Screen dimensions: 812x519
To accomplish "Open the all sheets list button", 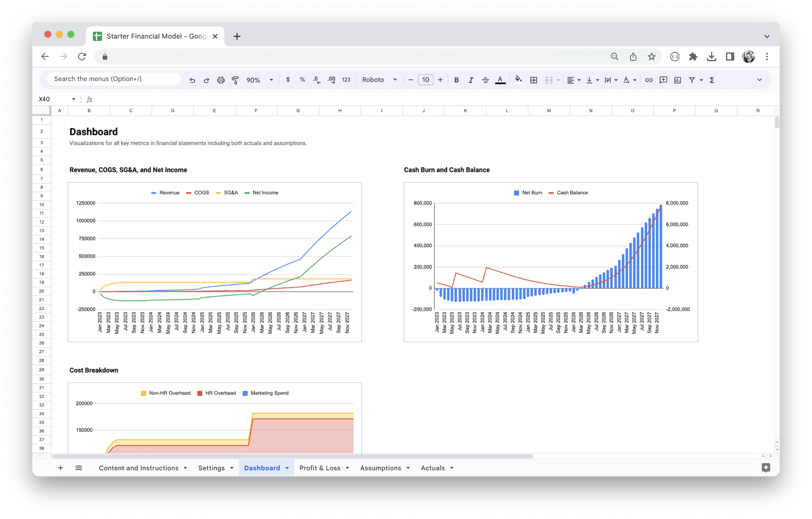I will [79, 468].
